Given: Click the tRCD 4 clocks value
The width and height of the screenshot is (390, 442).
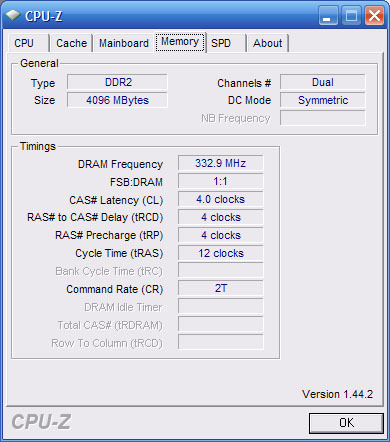Looking at the screenshot, I should click(x=221, y=217).
